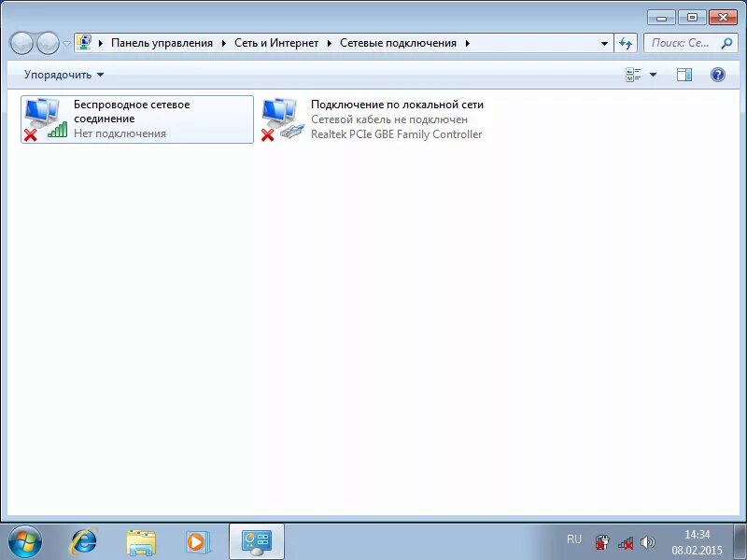The image size is (747, 560).
Task: Open Windows Explorer from the taskbar
Action: click(x=140, y=540)
